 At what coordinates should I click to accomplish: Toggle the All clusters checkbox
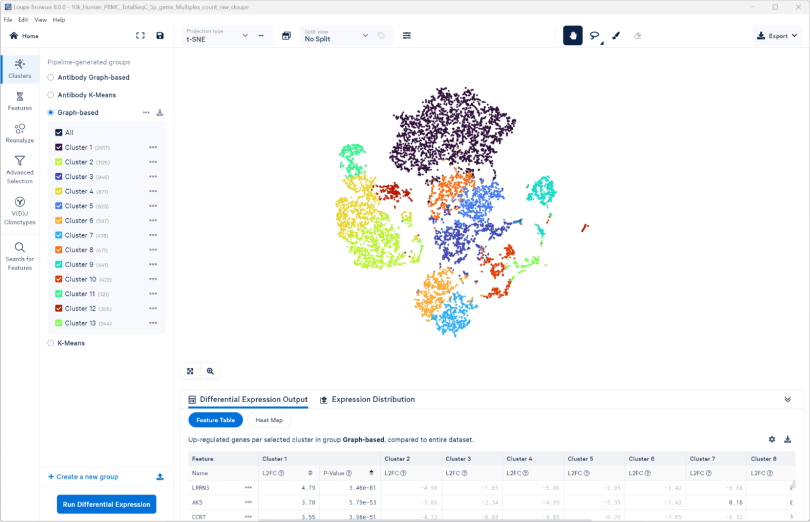(x=59, y=132)
